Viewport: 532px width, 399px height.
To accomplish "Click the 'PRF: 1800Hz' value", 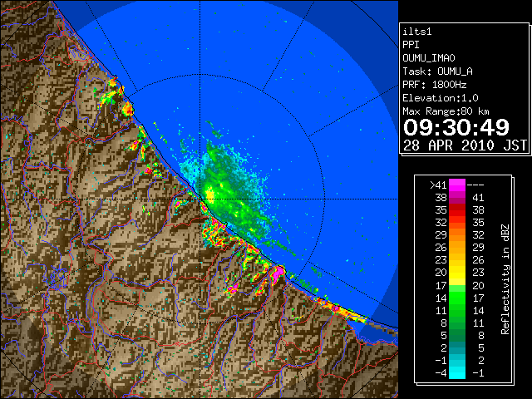I will [434, 85].
